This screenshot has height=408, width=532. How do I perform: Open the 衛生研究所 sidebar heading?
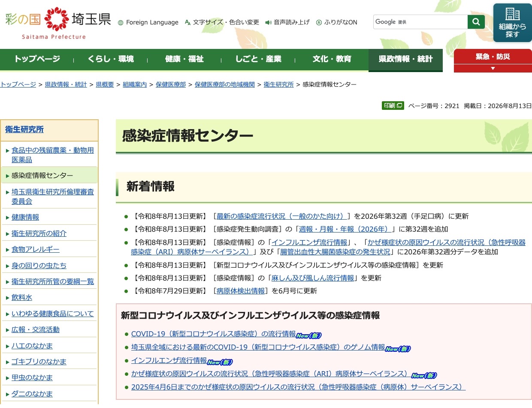[24, 130]
